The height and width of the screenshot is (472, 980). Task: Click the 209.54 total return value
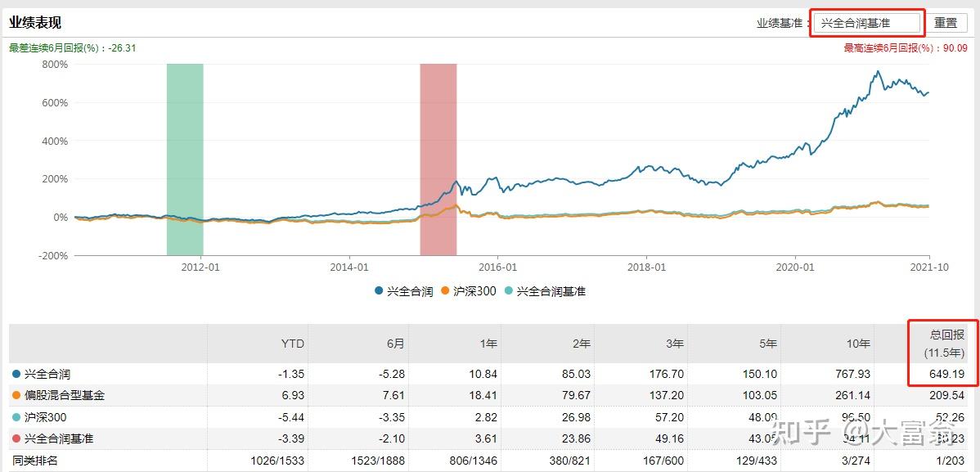coord(947,396)
